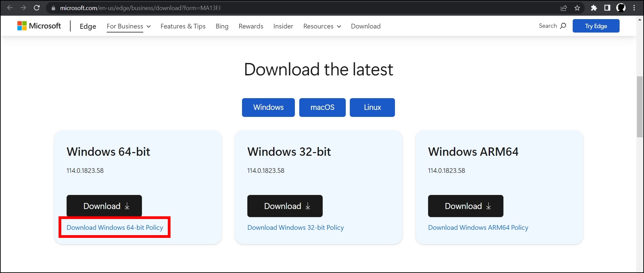The image size is (644, 273).
Task: Click the page vertical scrollbar thumb
Action: (x=640, y=107)
